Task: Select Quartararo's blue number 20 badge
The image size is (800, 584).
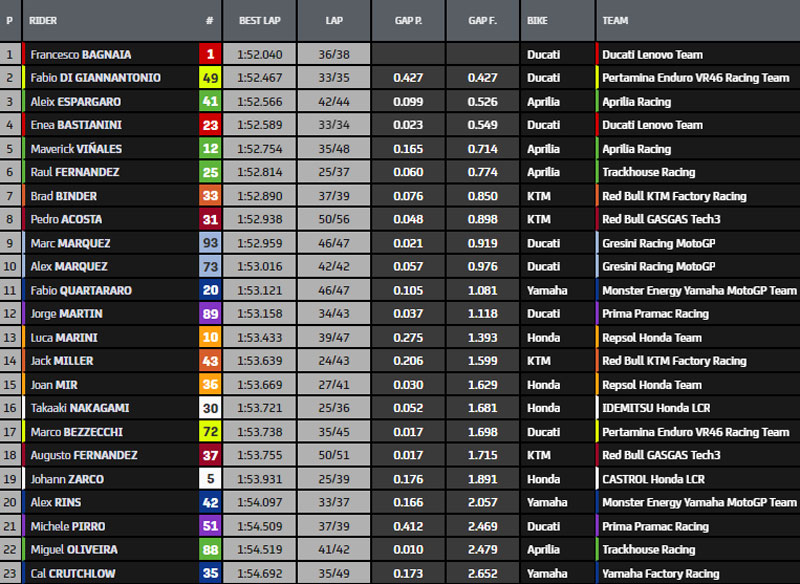Action: point(210,290)
